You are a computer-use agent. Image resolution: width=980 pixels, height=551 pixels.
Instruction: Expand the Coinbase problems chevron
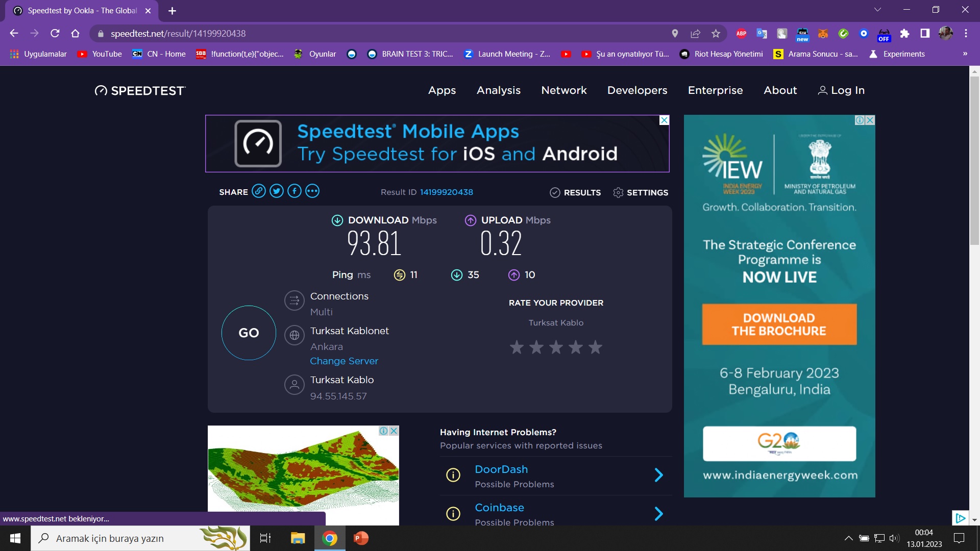click(x=658, y=514)
